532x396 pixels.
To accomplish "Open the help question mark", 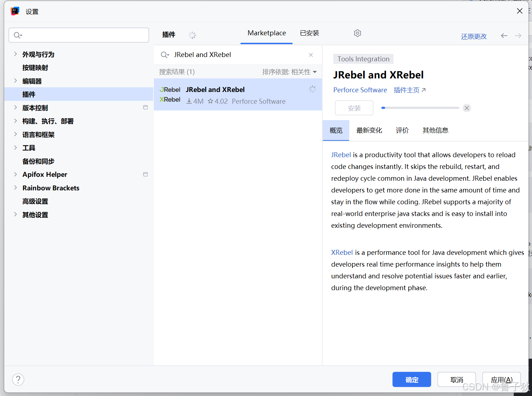I will pyautogui.click(x=18, y=380).
